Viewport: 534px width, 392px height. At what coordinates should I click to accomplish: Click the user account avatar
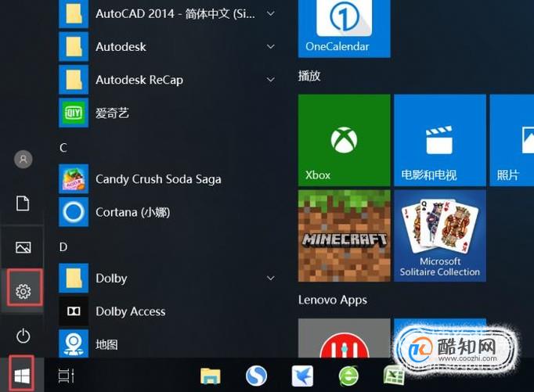click(23, 160)
